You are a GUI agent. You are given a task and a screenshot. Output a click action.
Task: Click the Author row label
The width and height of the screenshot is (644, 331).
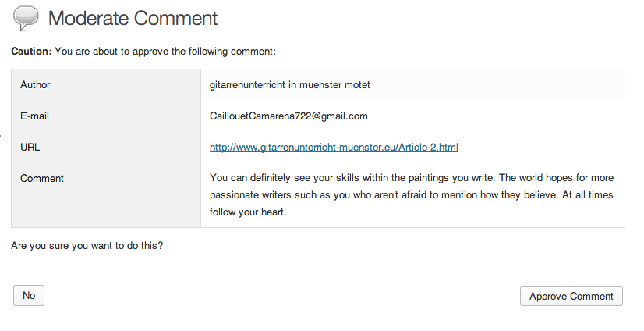[x=35, y=85]
